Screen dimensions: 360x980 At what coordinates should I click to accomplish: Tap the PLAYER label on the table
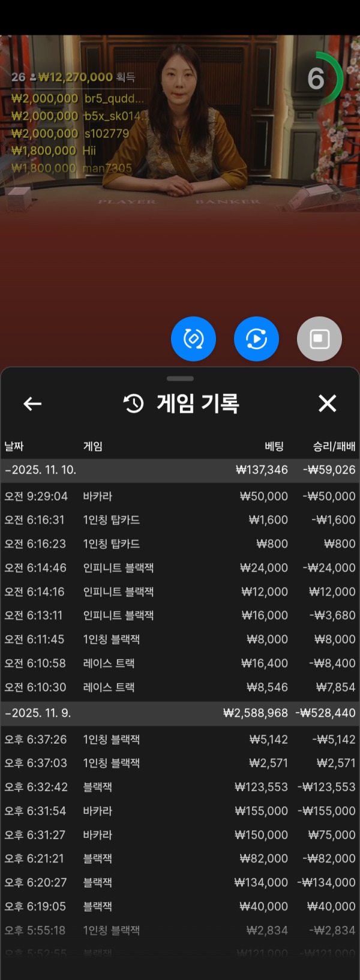[127, 202]
